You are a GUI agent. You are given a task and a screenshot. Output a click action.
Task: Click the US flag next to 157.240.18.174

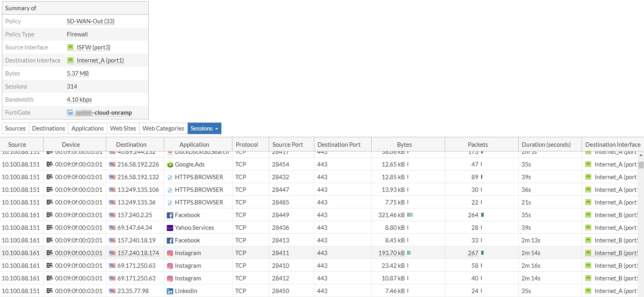(x=112, y=253)
